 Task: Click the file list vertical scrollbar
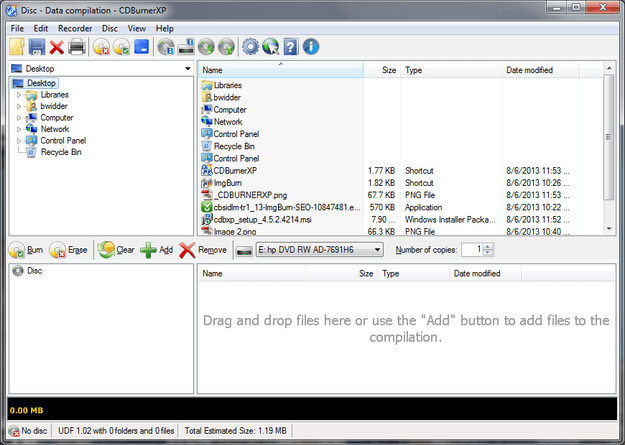609,150
